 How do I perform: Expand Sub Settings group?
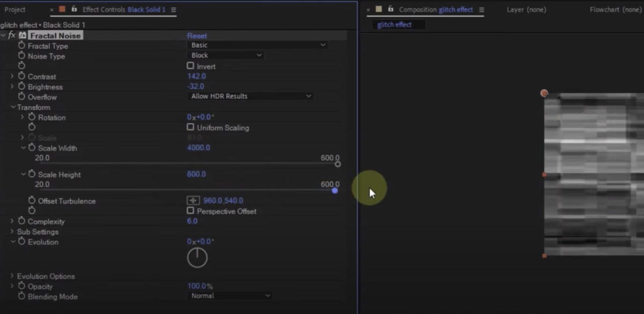pos(12,231)
